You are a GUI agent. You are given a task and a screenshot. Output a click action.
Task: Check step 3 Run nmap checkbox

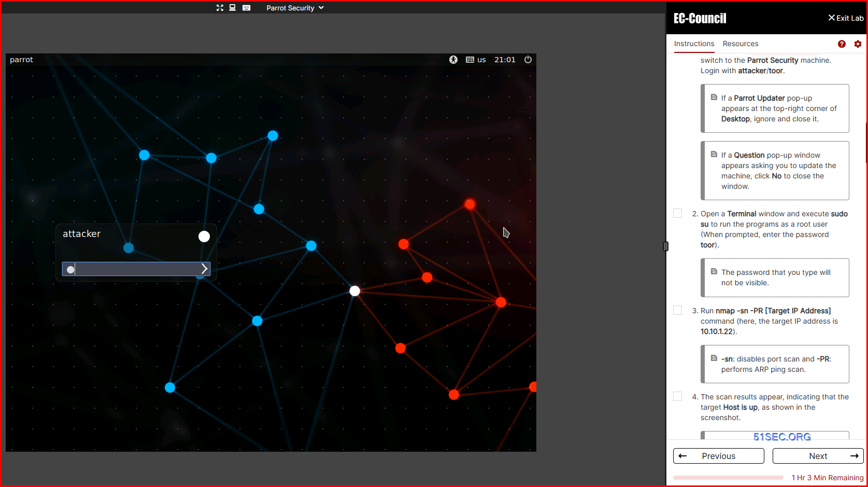677,310
